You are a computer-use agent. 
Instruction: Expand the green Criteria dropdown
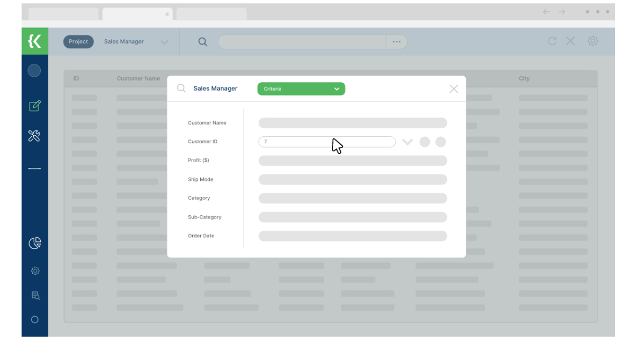pos(301,89)
